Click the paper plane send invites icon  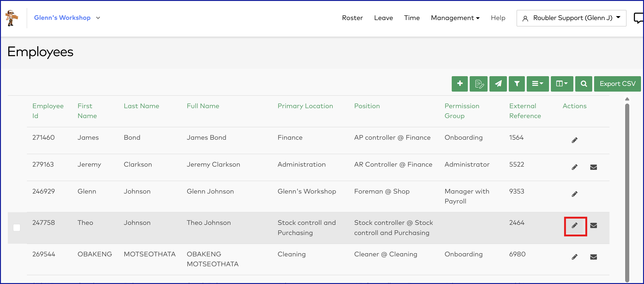498,84
